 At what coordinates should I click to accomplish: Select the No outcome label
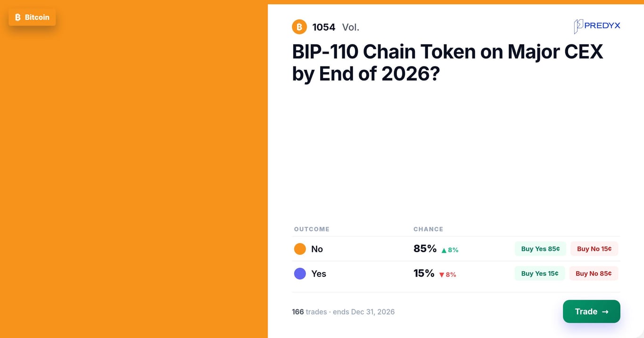pos(317,249)
